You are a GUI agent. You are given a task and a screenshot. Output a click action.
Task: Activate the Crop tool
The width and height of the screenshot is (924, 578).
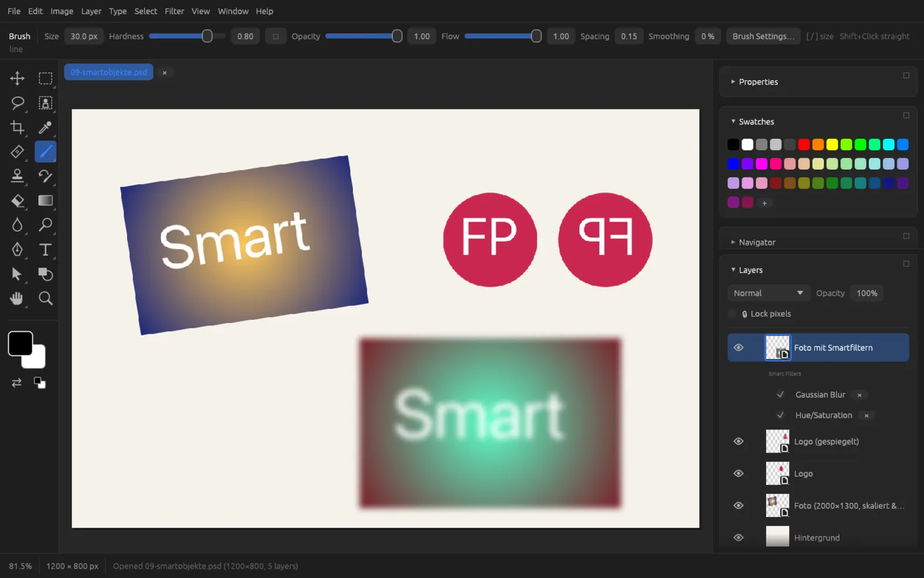point(17,127)
